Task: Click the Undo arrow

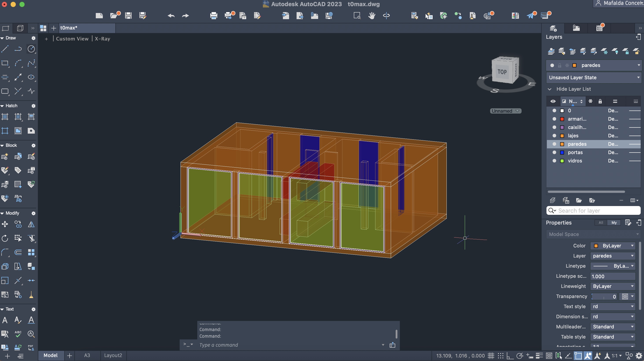Action: tap(171, 16)
